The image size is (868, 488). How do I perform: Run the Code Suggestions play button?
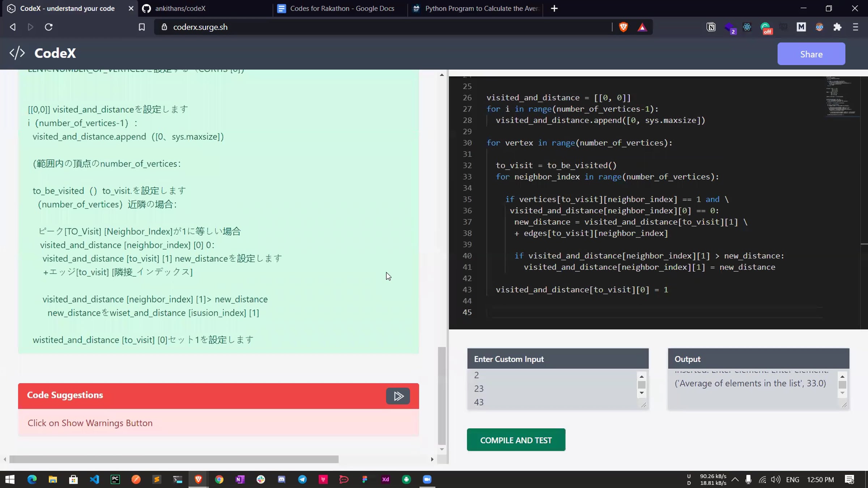(398, 396)
